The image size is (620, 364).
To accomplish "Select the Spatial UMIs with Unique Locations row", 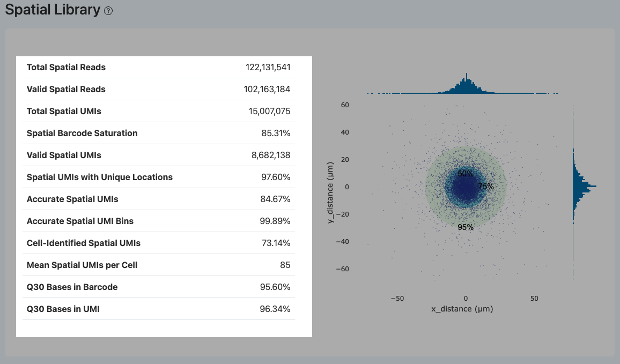I will (159, 177).
